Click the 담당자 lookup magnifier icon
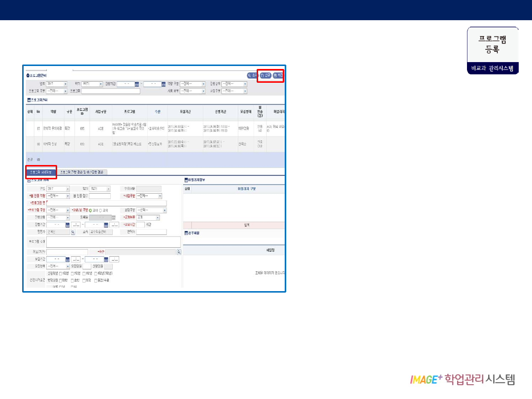Screen dimensions: 532x399 coord(73,232)
